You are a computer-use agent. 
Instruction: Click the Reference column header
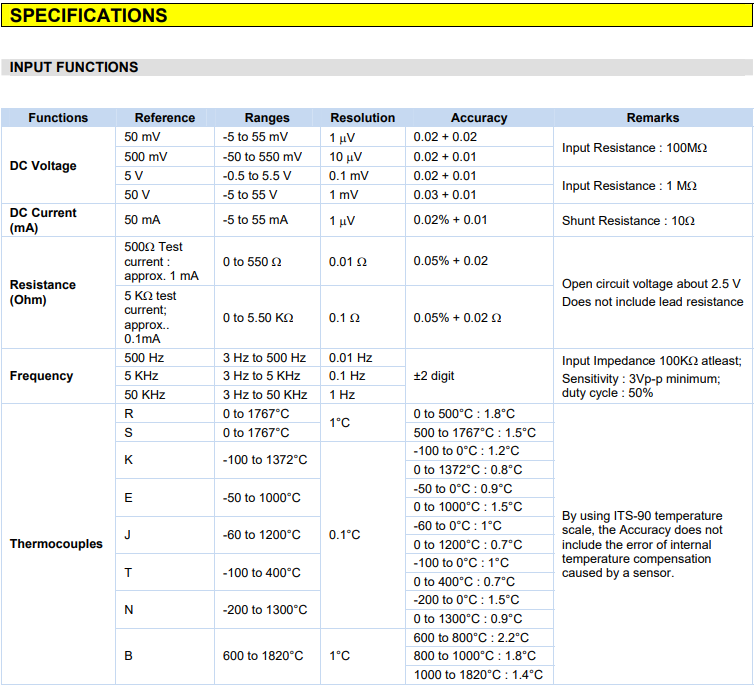pos(165,118)
